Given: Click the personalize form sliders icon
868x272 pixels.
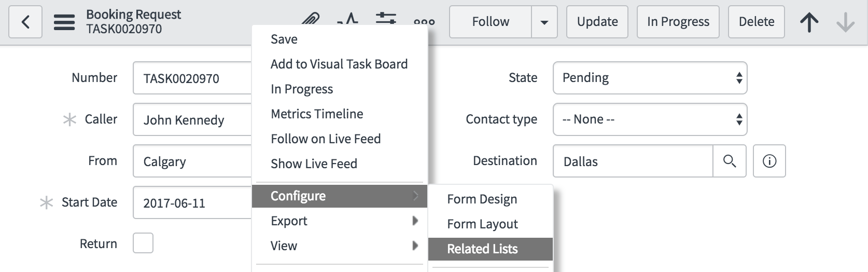Looking at the screenshot, I should tap(386, 19).
